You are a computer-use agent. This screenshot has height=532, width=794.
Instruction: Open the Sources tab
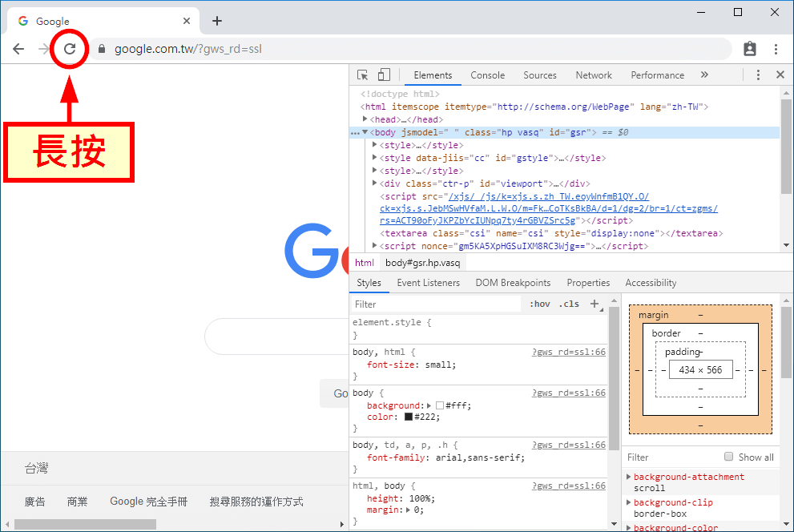click(x=540, y=75)
